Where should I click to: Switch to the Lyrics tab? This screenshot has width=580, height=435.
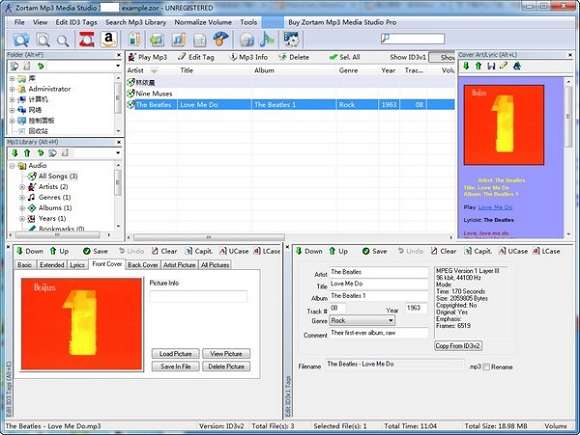(77, 265)
